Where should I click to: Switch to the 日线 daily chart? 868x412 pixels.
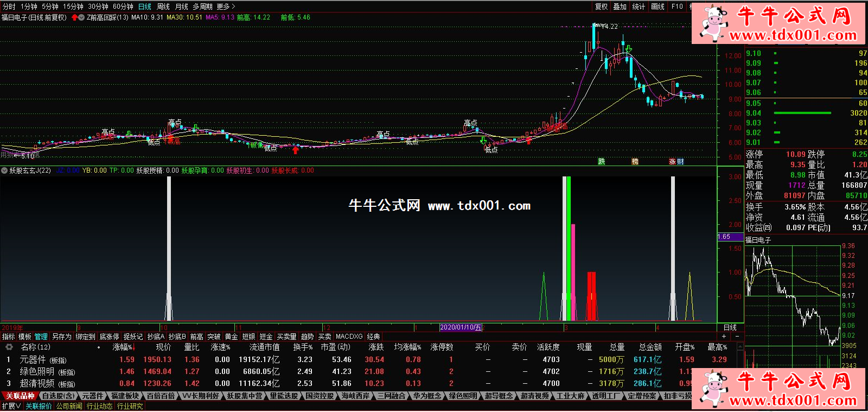[145, 7]
